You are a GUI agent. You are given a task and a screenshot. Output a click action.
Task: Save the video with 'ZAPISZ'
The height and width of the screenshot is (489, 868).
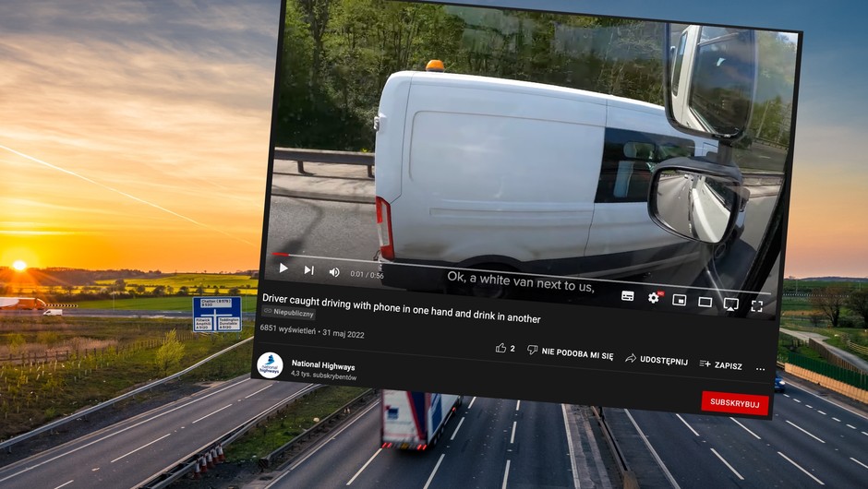pos(721,364)
